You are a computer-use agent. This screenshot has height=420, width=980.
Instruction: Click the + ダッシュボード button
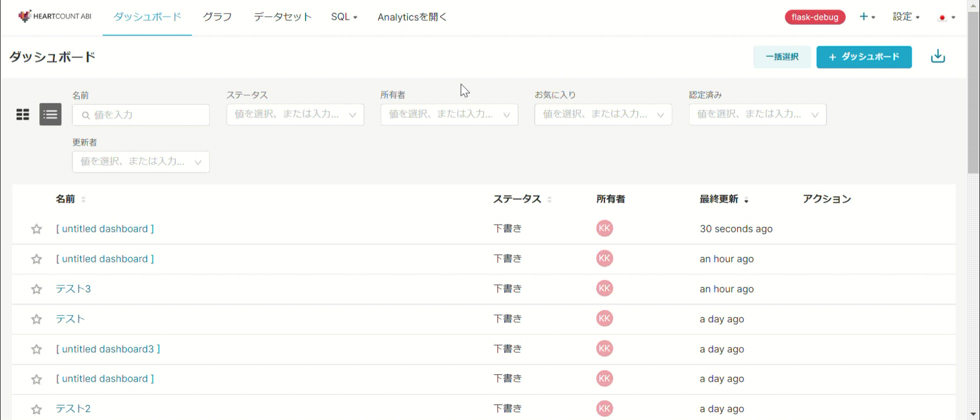coord(864,57)
